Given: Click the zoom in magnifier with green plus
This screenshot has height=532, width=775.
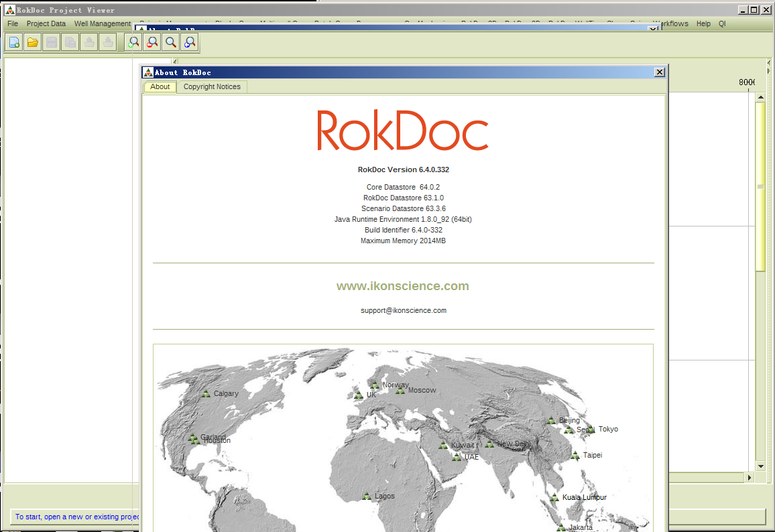Looking at the screenshot, I should click(133, 42).
